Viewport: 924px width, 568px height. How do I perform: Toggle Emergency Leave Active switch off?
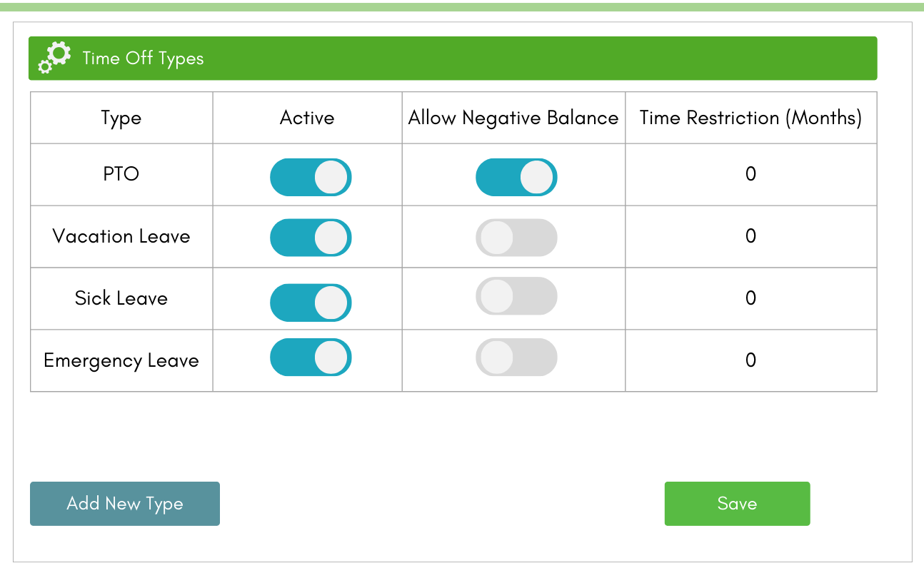311,357
